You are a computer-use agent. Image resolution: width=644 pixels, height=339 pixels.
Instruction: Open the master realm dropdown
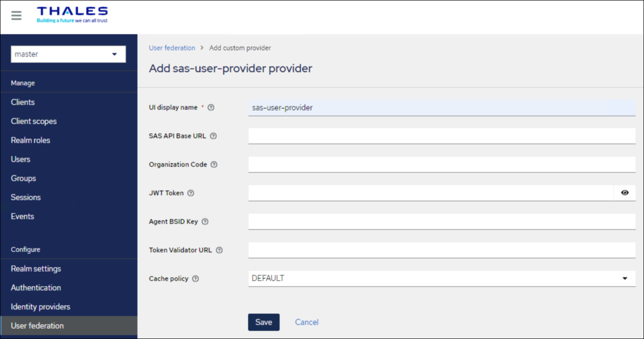pos(68,54)
